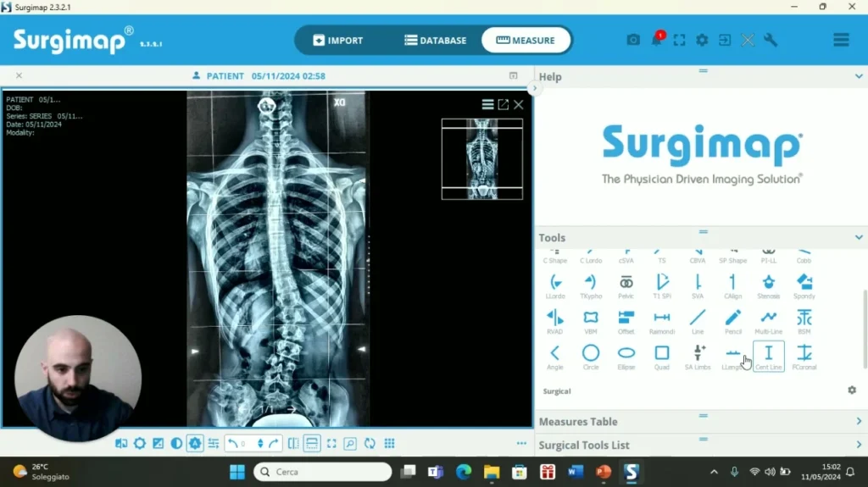The width and height of the screenshot is (868, 487).
Task: Open Microsoft Edge from the taskbar
Action: click(x=464, y=472)
